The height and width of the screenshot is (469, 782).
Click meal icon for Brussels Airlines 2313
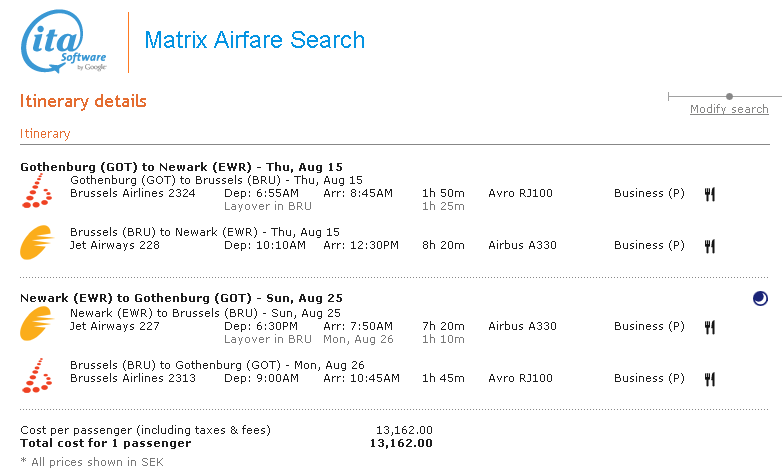(x=710, y=379)
